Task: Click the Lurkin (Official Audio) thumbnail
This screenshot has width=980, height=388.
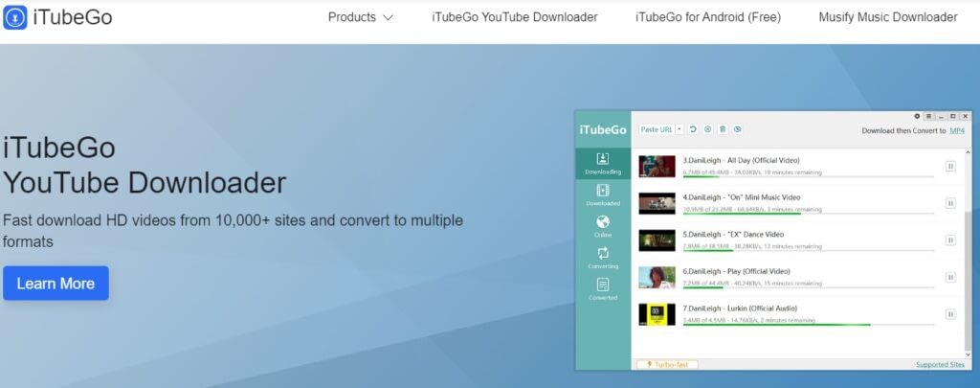Action: 657,314
